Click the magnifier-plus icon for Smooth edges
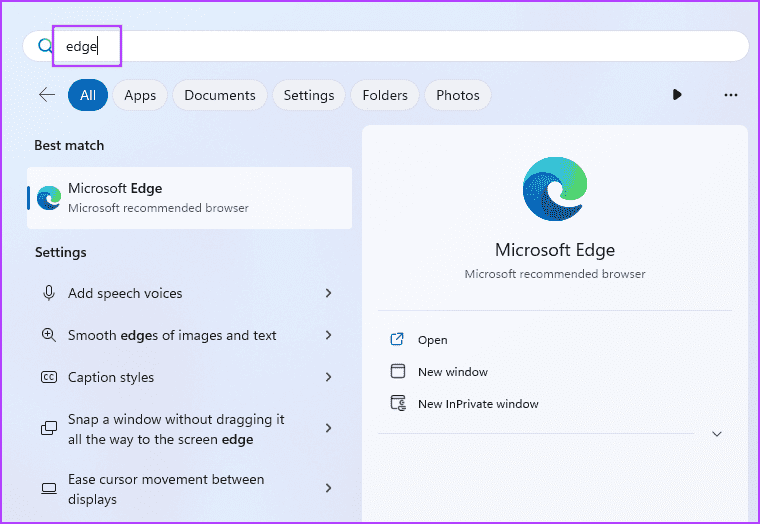The width and height of the screenshot is (760, 524). pyautogui.click(x=48, y=335)
